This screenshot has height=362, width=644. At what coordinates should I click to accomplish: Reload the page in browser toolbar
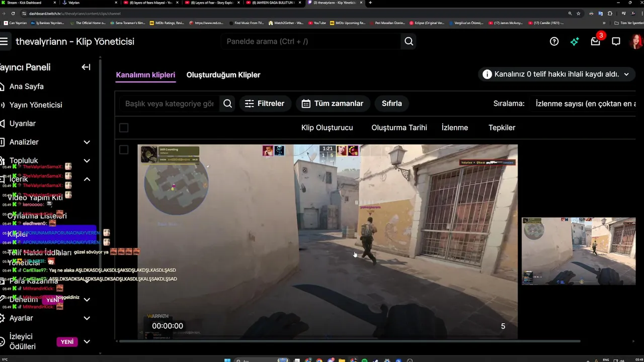point(13,14)
